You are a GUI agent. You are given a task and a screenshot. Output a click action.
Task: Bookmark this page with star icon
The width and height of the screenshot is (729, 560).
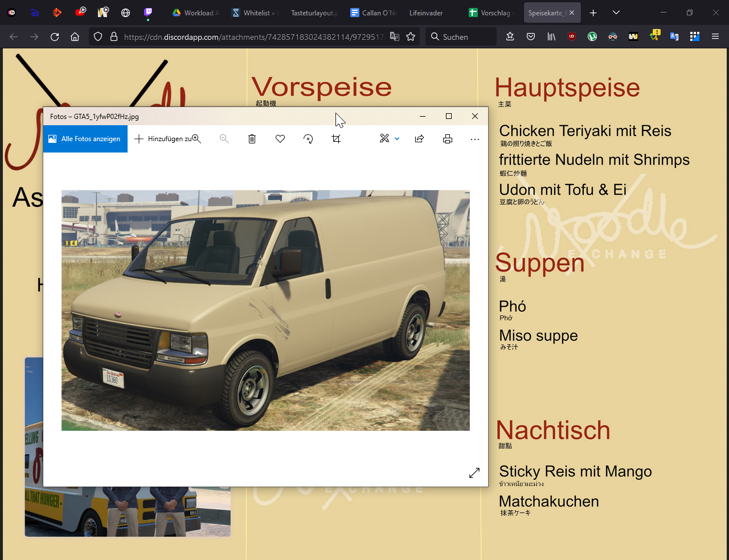[x=411, y=37]
